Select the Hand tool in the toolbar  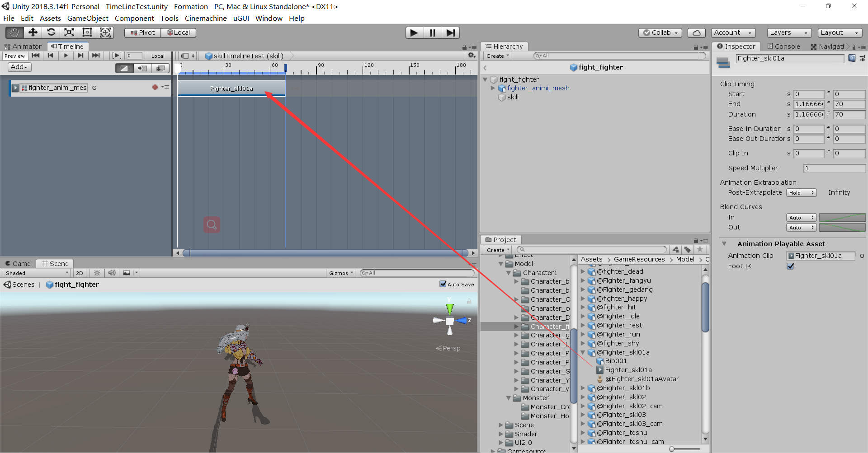14,33
